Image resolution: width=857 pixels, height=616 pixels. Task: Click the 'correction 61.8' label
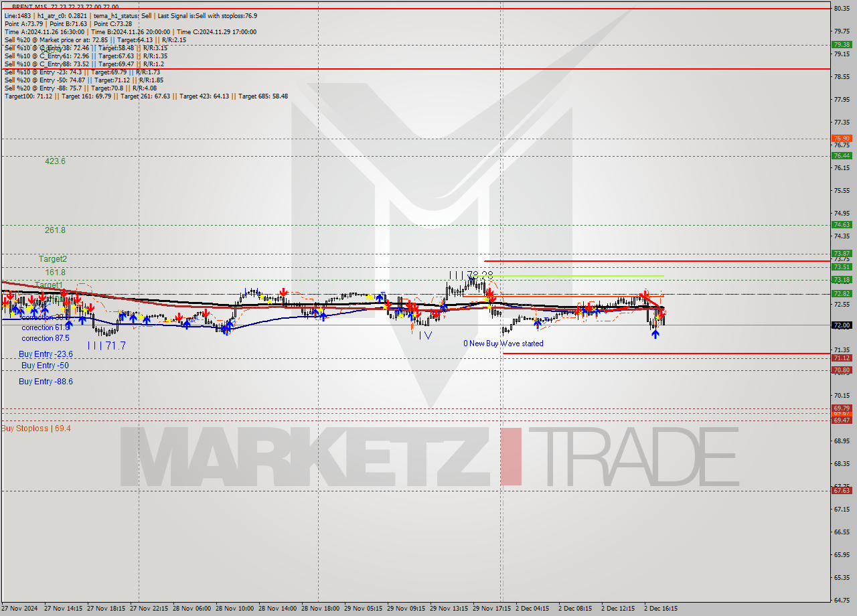click(46, 327)
